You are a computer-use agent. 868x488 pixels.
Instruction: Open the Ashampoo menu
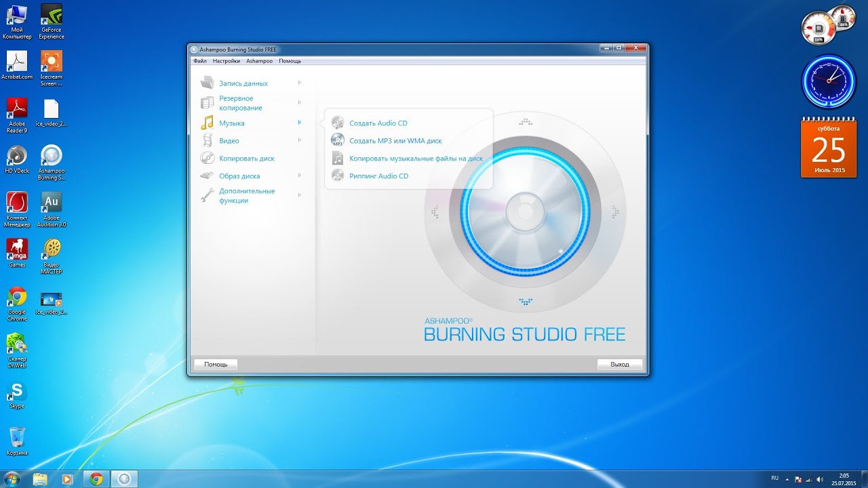(x=259, y=61)
